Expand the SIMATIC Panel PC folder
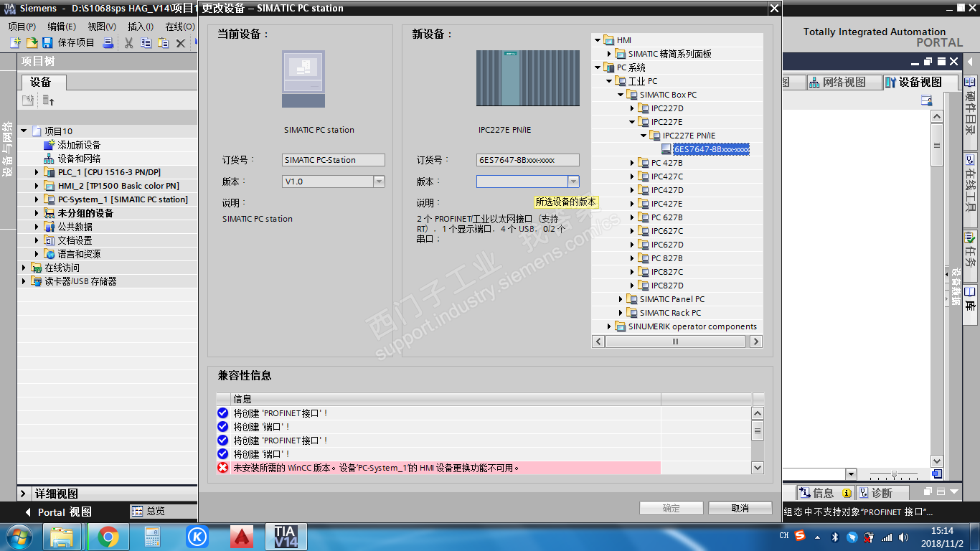 (621, 299)
